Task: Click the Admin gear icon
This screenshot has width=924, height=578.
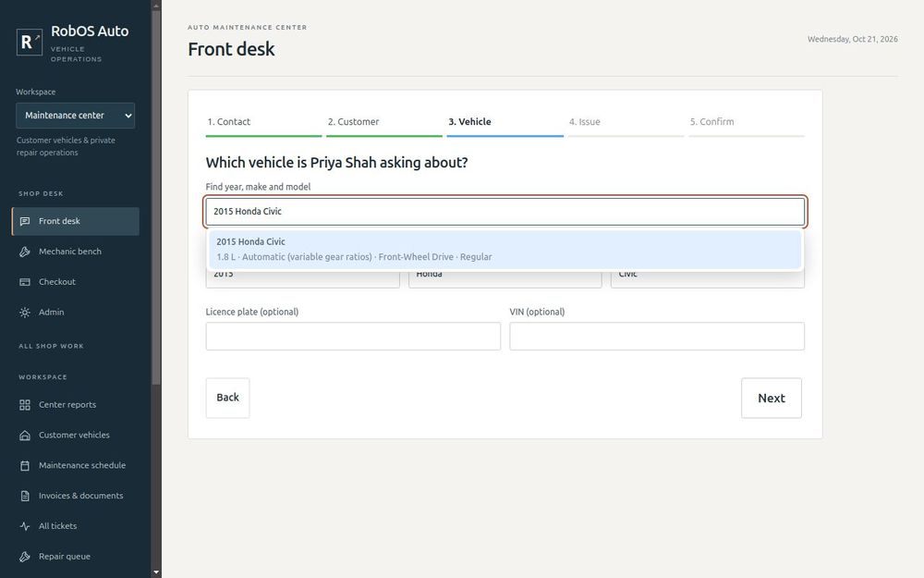Action: coord(25,313)
